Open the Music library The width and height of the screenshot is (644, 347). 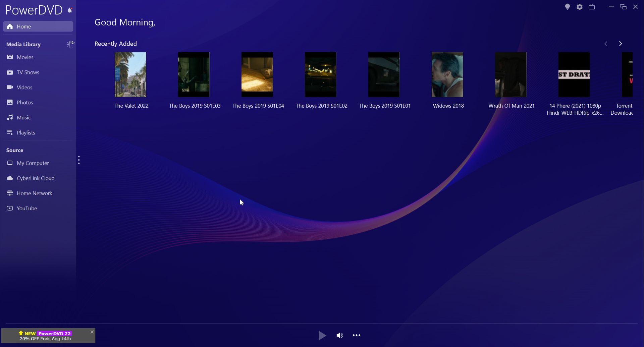click(x=38, y=118)
